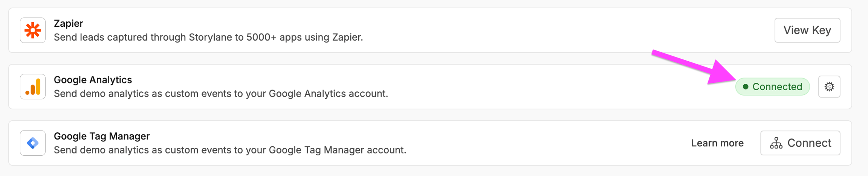Click the green status dot beside Connected
This screenshot has height=176, width=868.
coord(745,86)
